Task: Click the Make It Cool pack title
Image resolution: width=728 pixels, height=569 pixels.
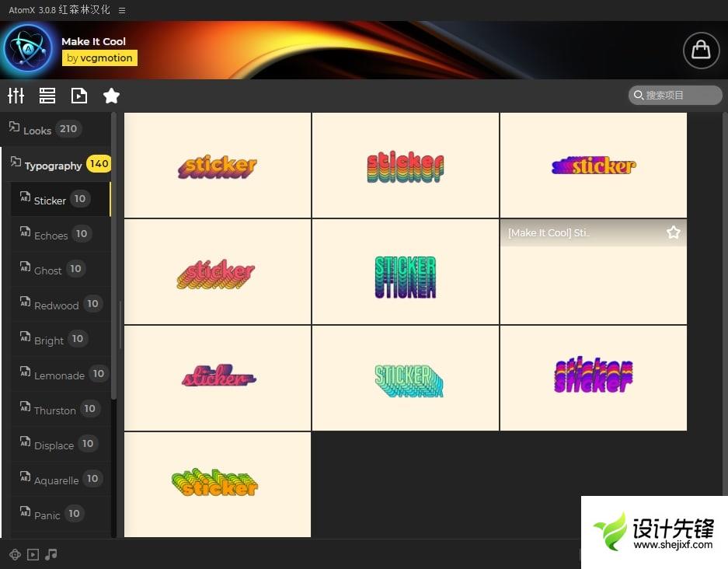Action: tap(93, 41)
